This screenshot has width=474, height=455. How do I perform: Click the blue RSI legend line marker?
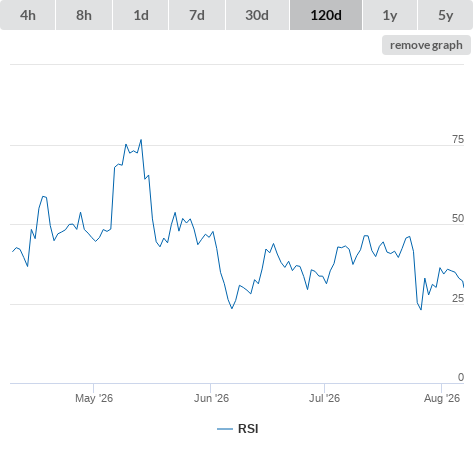click(225, 429)
